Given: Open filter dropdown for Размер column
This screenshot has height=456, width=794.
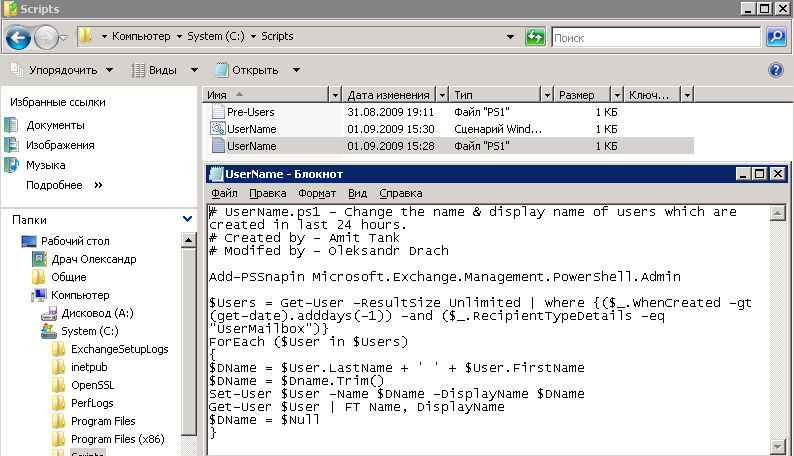Looking at the screenshot, I should coord(617,95).
